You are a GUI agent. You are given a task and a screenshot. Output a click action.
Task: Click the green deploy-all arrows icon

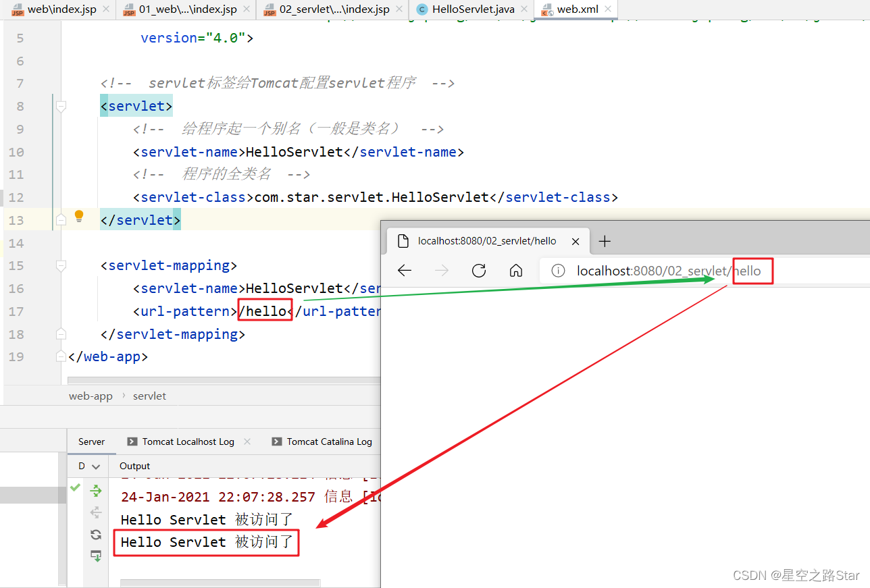click(x=96, y=491)
